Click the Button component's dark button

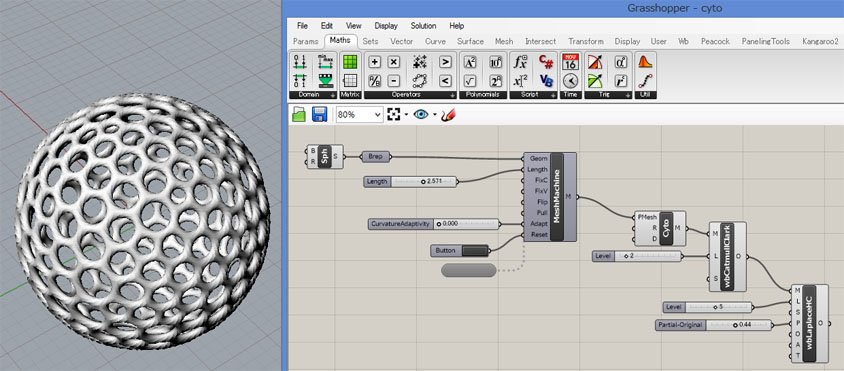tap(475, 250)
